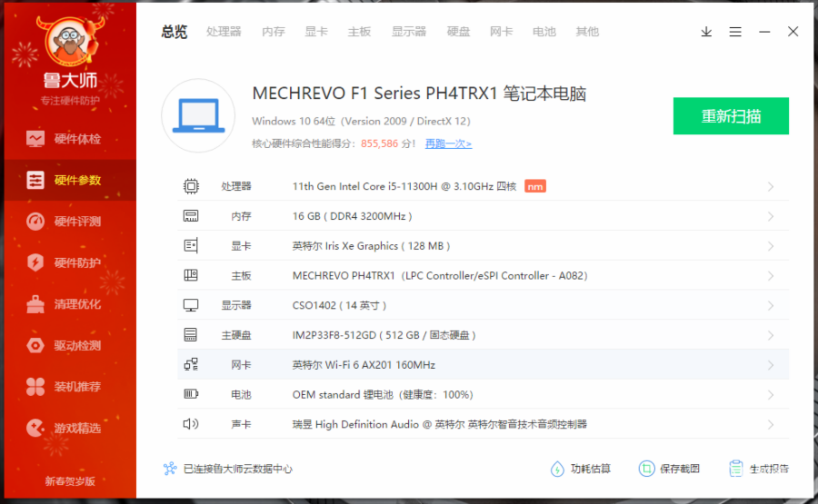Click the download arrow icon in title bar

pos(706,32)
